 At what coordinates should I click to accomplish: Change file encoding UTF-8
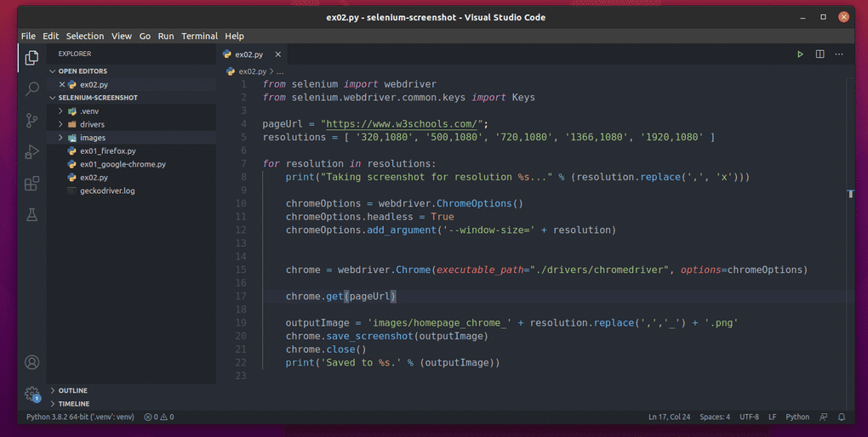pyautogui.click(x=749, y=417)
